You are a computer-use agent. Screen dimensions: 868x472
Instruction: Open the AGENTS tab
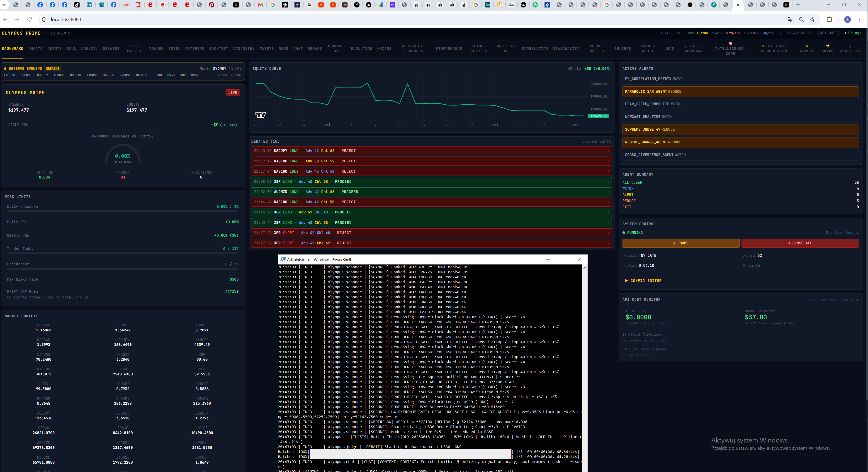pos(55,49)
